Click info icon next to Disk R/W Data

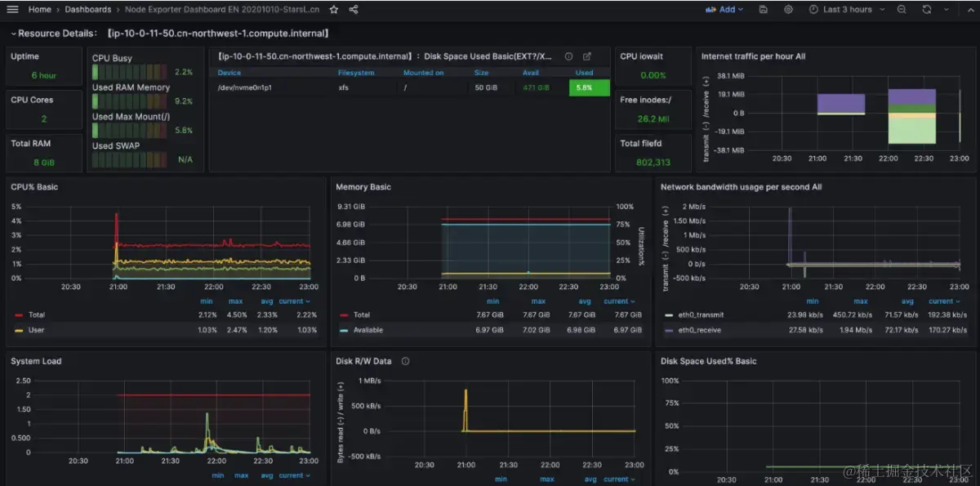coord(405,361)
